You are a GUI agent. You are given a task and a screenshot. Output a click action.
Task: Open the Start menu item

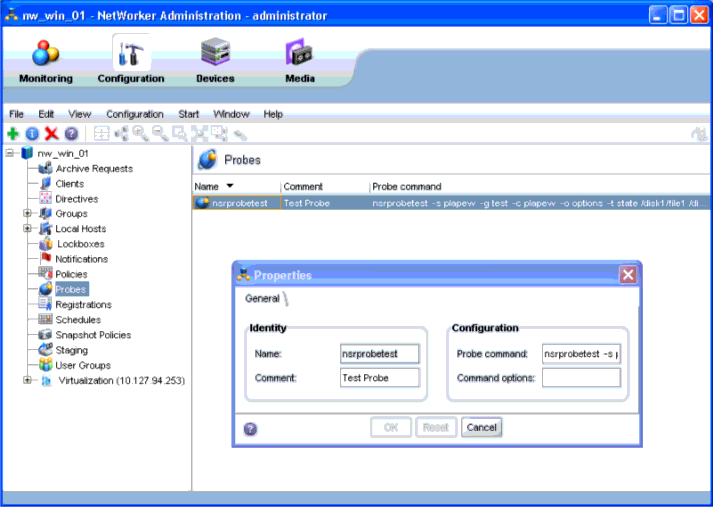pos(188,114)
